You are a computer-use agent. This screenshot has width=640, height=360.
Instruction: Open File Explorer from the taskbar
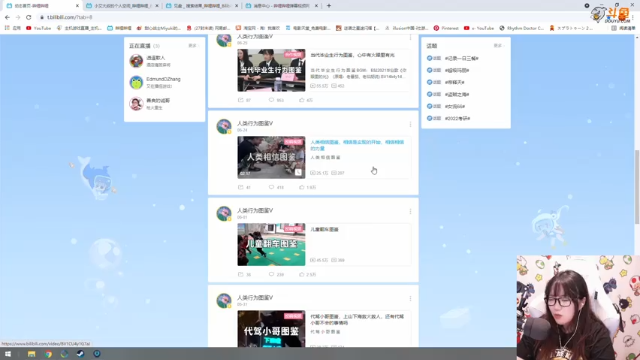point(31,354)
